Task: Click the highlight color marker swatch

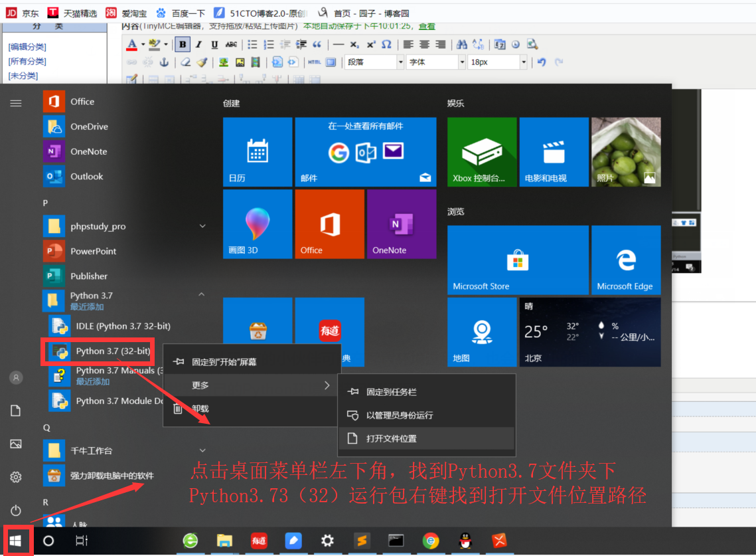Action: pyautogui.click(x=154, y=45)
